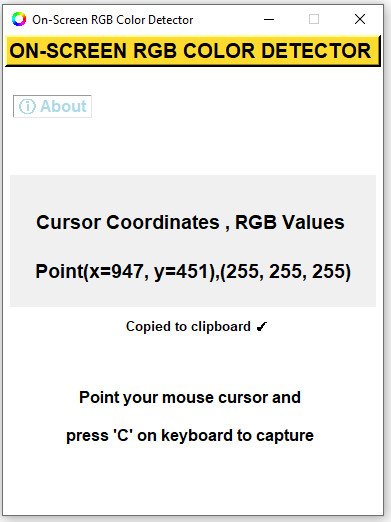Click the rainbow color wheel app icon

19,19
